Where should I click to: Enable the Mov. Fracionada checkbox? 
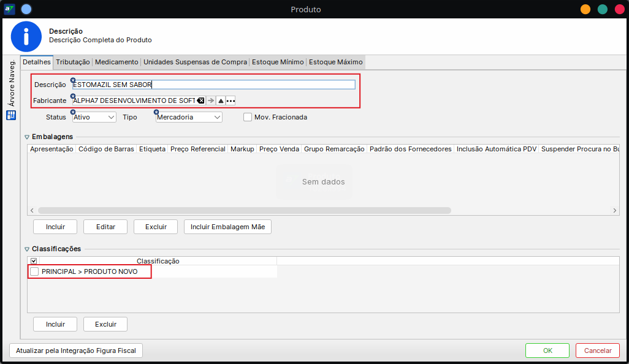pyautogui.click(x=248, y=117)
